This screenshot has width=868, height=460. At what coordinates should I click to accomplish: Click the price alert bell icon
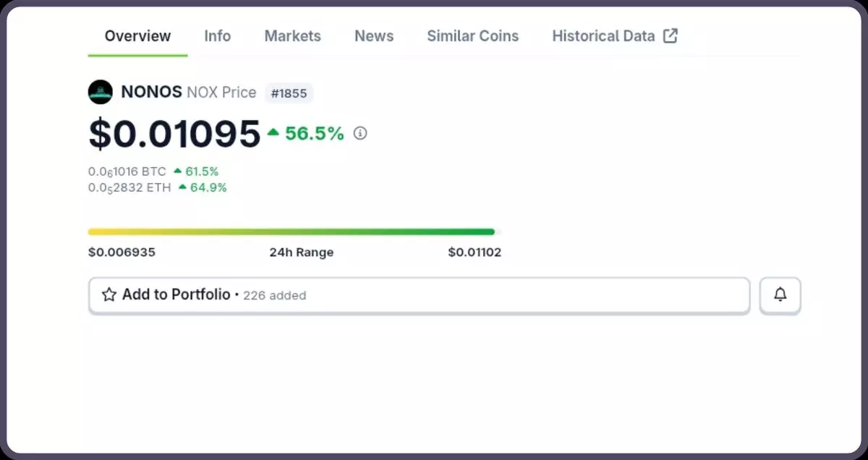(780, 295)
